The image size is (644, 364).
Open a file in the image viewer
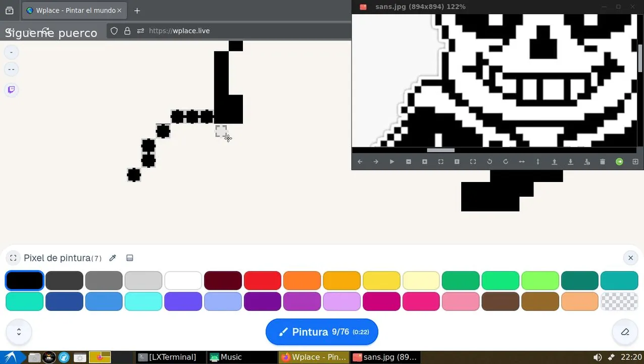click(554, 162)
